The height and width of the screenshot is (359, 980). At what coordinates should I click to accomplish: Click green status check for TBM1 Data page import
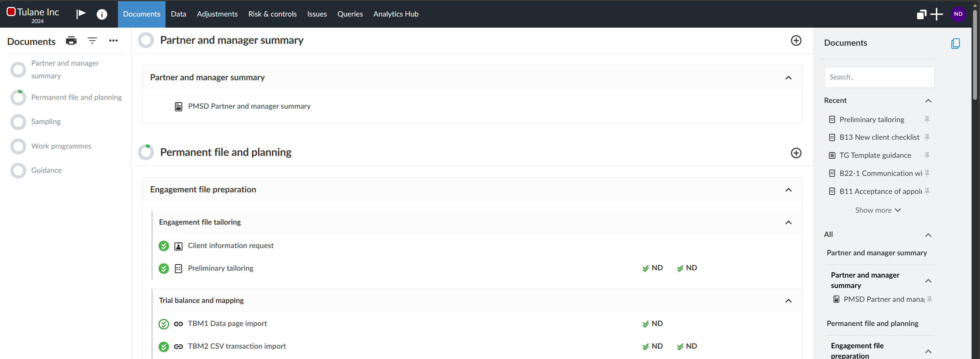[x=164, y=324]
